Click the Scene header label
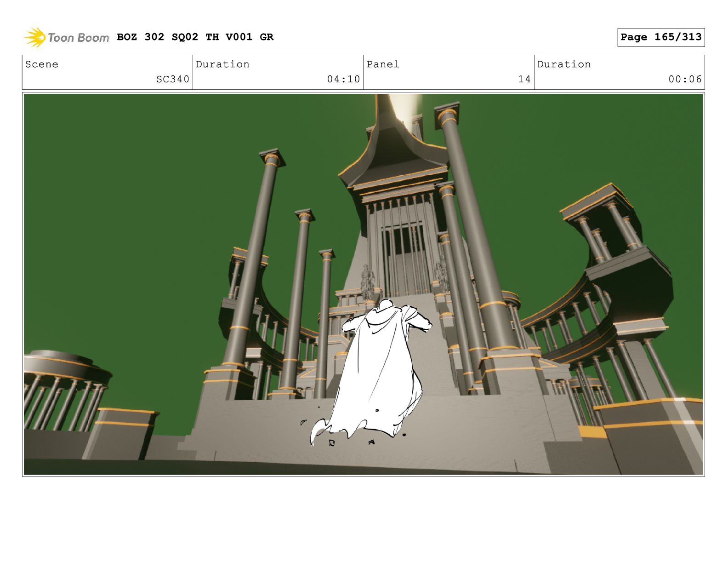The image size is (728, 563). pos(42,64)
